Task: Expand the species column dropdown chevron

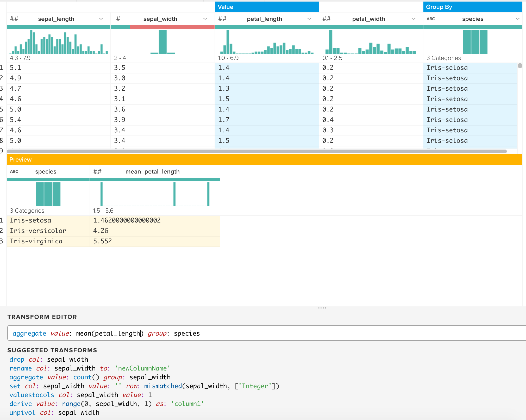Action: (x=518, y=19)
